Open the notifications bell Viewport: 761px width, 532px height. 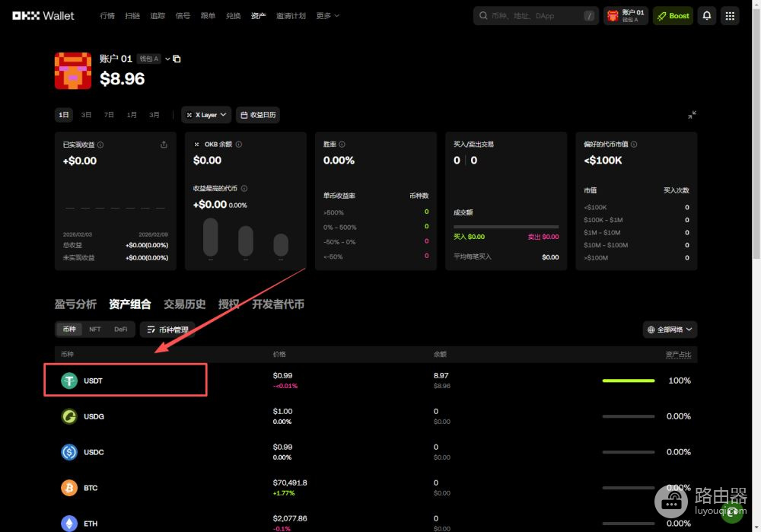(707, 15)
